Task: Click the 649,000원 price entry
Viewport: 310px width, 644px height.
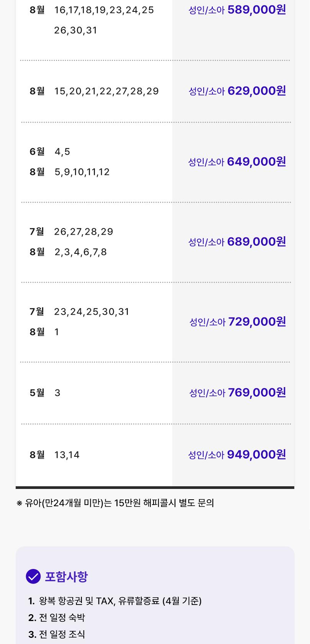Action: click(x=237, y=162)
